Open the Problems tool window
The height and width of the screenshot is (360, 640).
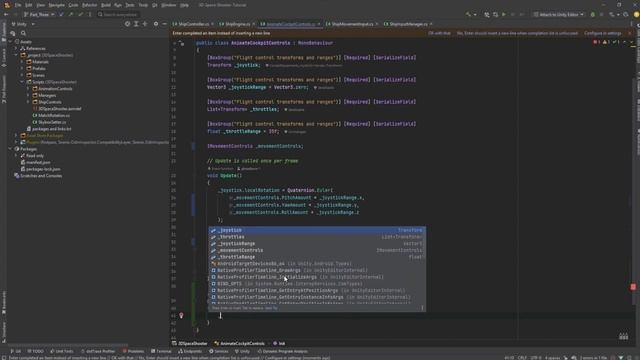[x=133, y=351]
